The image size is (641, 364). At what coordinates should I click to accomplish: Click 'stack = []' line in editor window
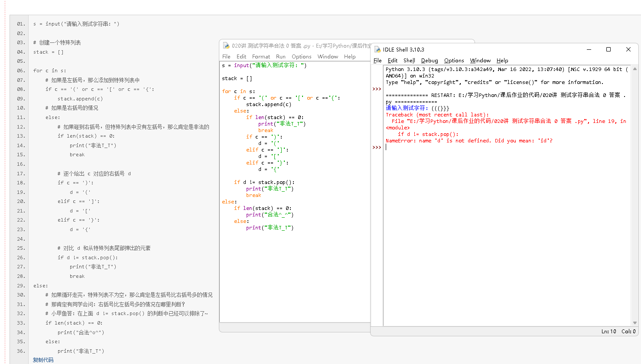tap(237, 78)
